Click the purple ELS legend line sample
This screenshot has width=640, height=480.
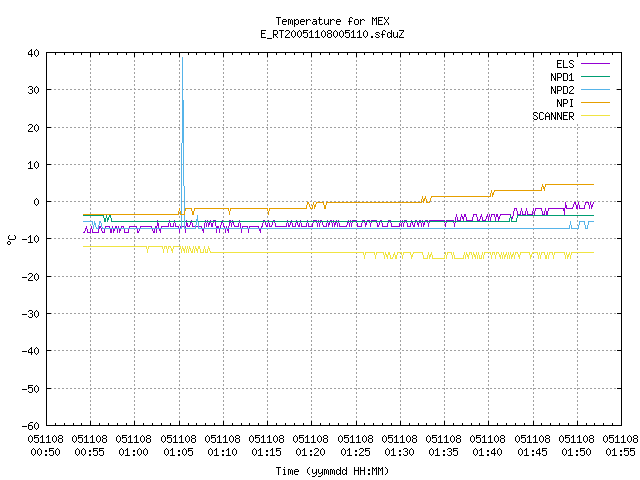point(595,64)
